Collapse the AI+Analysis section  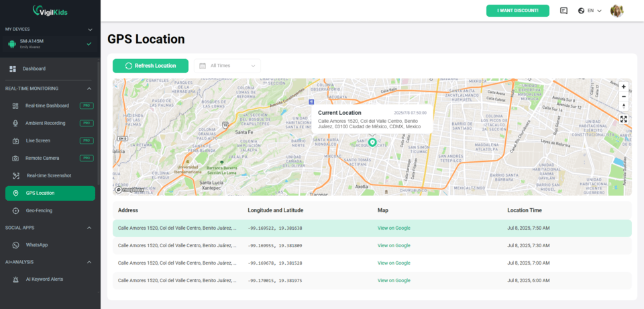pos(89,262)
